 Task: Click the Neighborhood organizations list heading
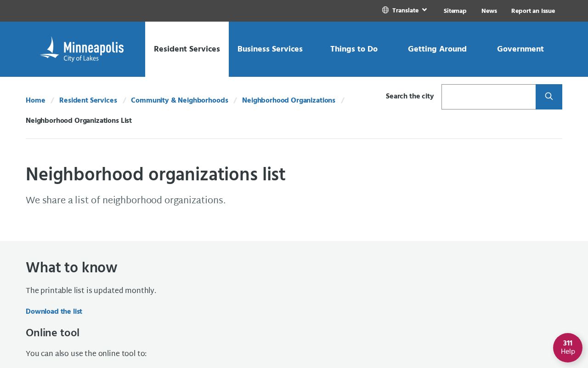tap(156, 175)
